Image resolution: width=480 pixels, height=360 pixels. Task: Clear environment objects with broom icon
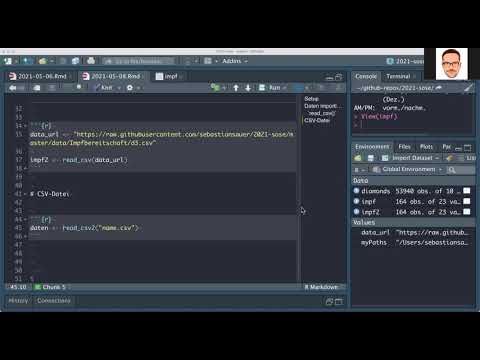point(449,158)
